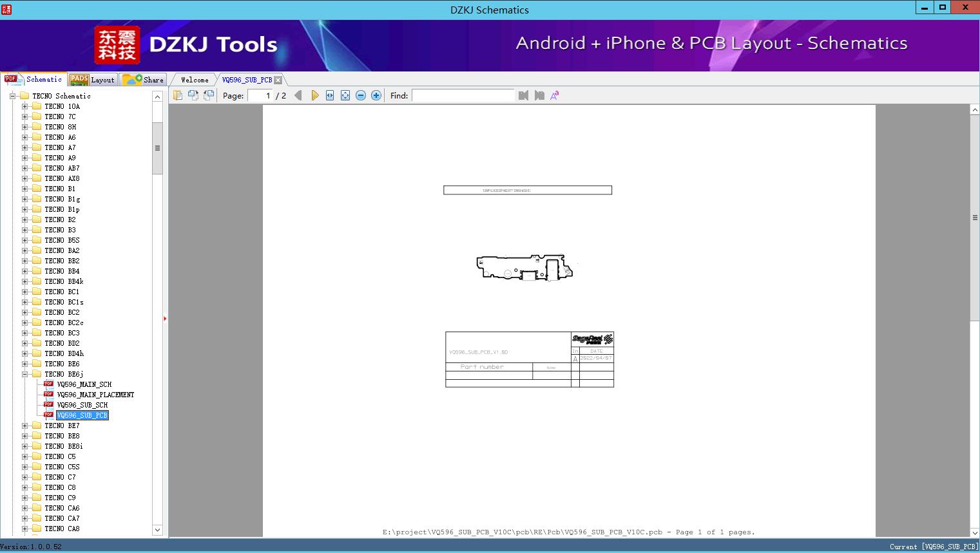Click the DZKJ red logo in the banner

pyautogui.click(x=117, y=45)
